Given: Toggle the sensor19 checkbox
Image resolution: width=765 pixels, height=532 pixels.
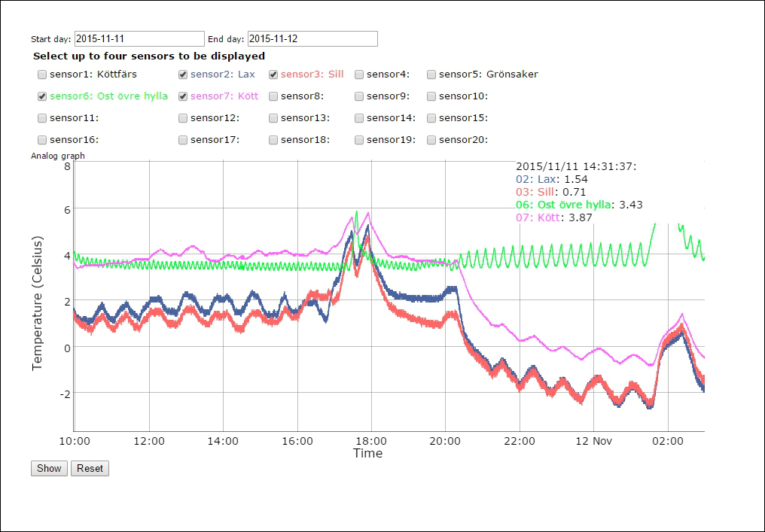Looking at the screenshot, I should [359, 140].
